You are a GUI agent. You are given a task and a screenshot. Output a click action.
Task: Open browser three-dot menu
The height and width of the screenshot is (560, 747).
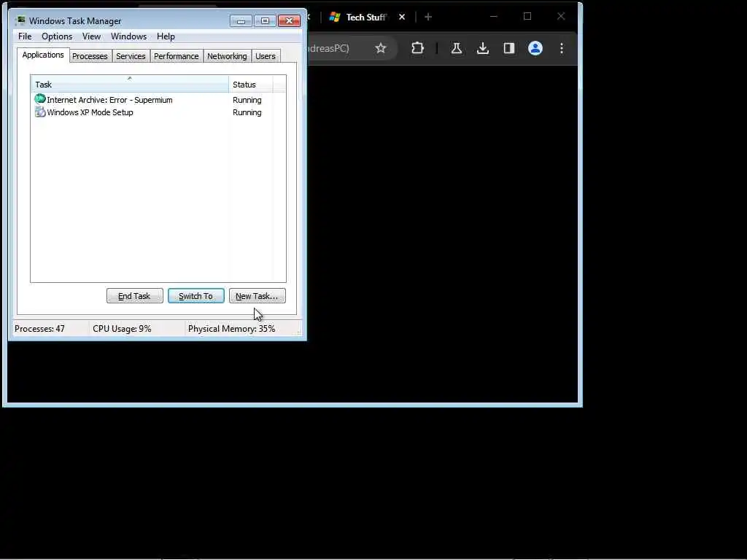(x=562, y=48)
